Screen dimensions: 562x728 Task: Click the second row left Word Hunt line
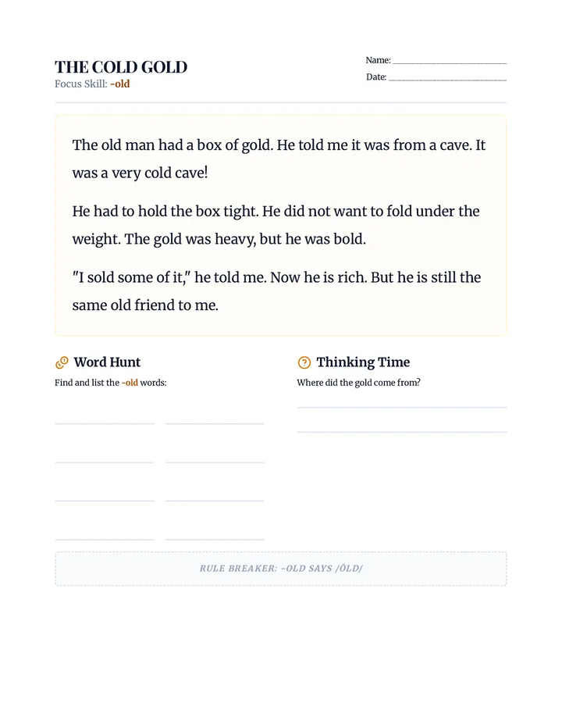coord(105,462)
